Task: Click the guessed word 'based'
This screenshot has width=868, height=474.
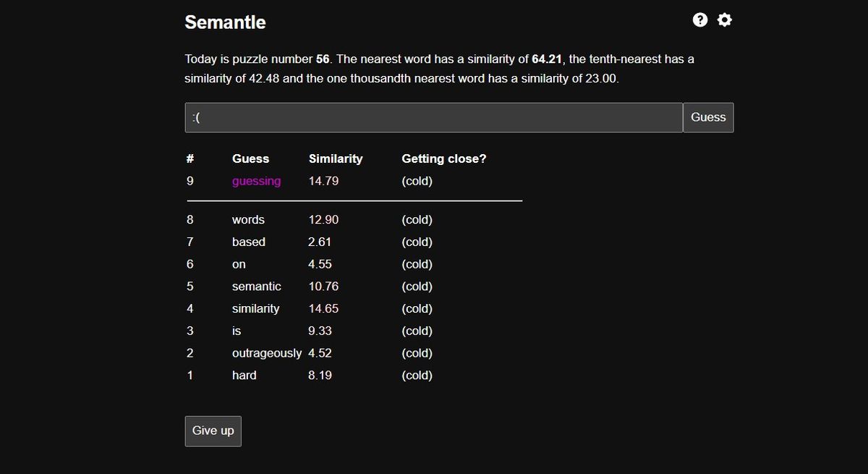Action: point(248,242)
